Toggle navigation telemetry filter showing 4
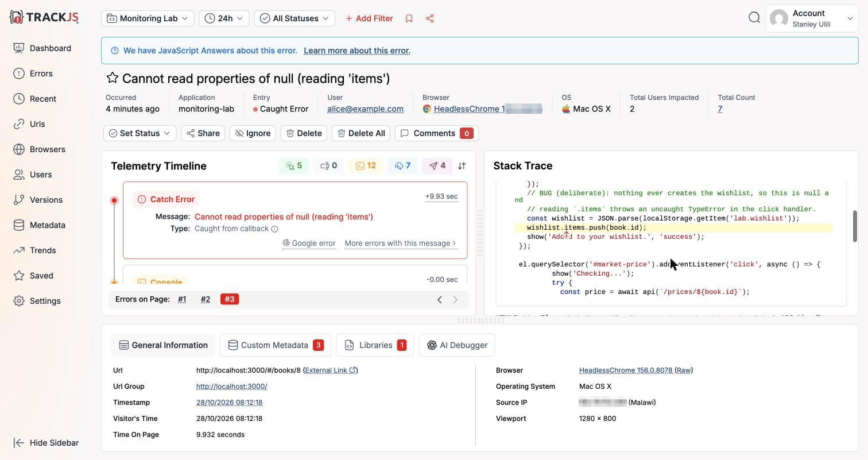 (437, 166)
